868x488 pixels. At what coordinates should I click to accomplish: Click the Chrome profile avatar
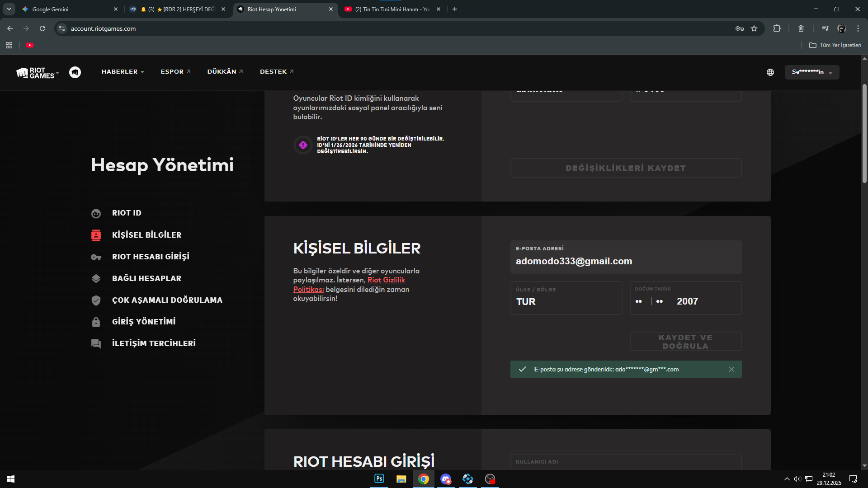[x=842, y=28]
